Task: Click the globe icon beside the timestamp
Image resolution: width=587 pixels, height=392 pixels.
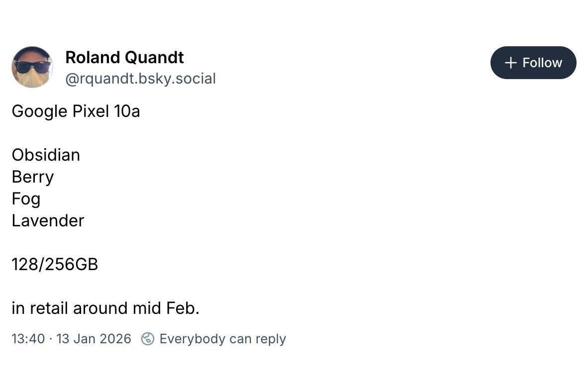Action: coord(147,339)
